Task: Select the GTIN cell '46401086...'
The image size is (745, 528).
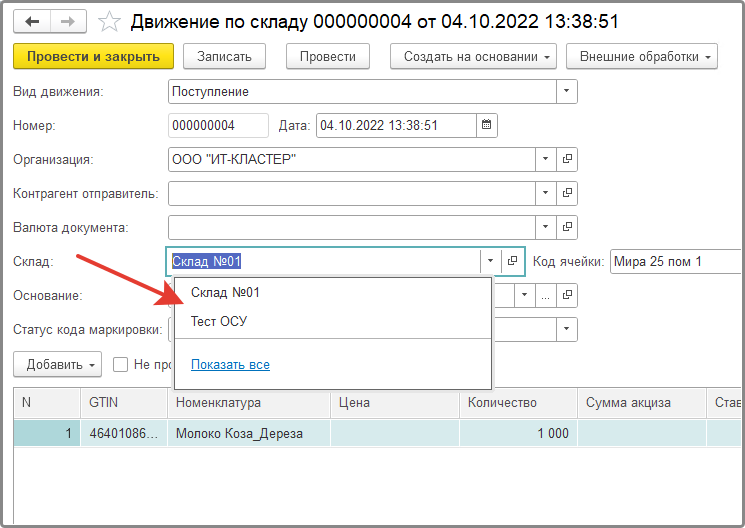Action: pyautogui.click(x=124, y=433)
